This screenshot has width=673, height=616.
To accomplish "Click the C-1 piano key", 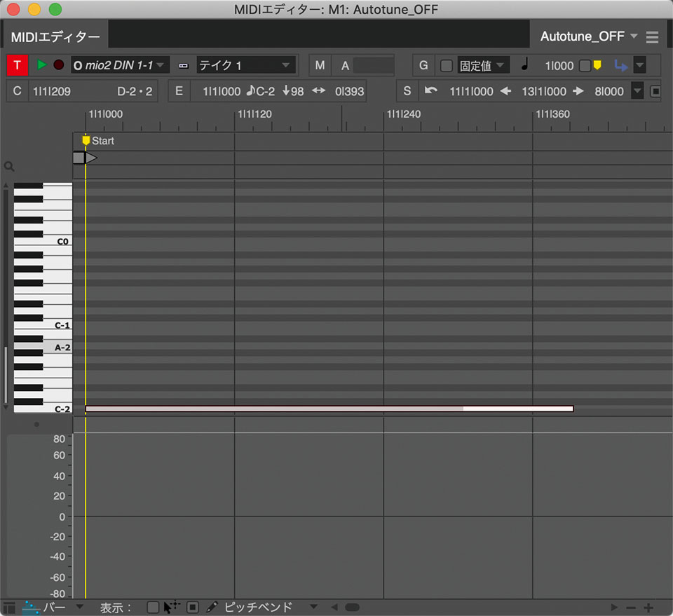I will 43,325.
